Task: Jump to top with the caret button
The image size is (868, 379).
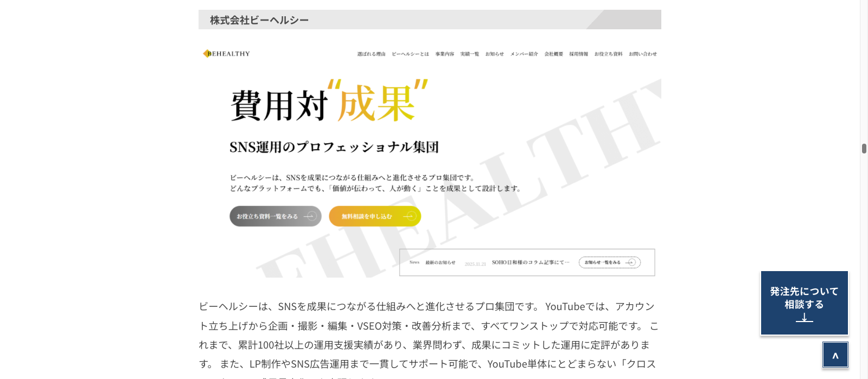Action: tap(835, 355)
